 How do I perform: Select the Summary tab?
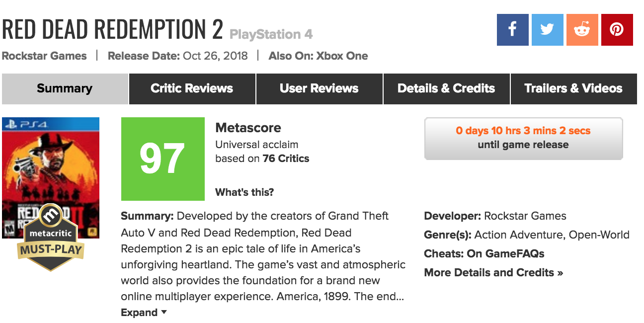(x=65, y=88)
